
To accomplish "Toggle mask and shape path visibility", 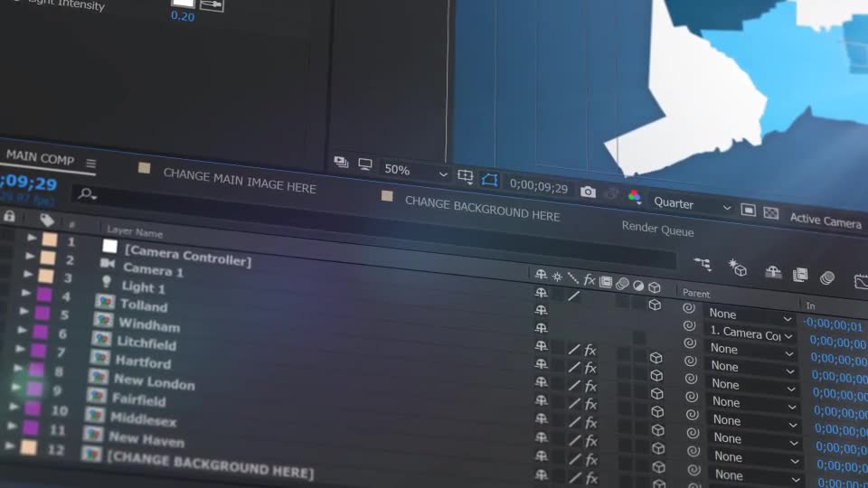I will 489,179.
